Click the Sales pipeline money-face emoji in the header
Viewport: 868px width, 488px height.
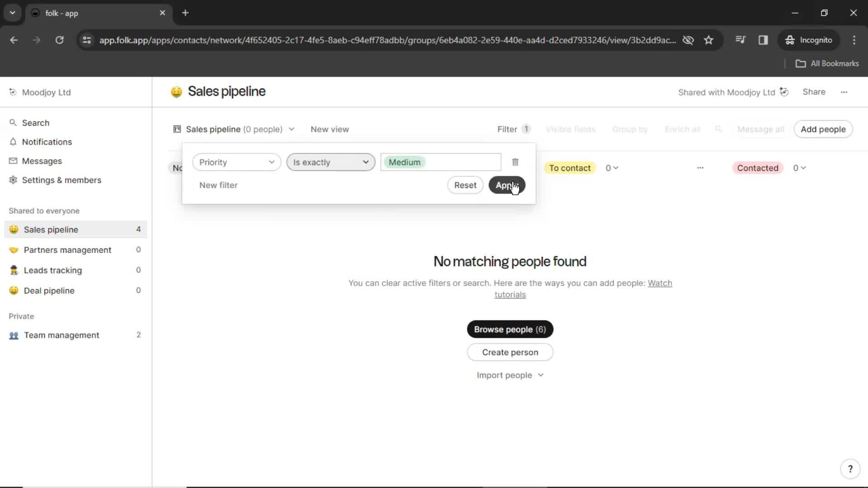click(176, 92)
